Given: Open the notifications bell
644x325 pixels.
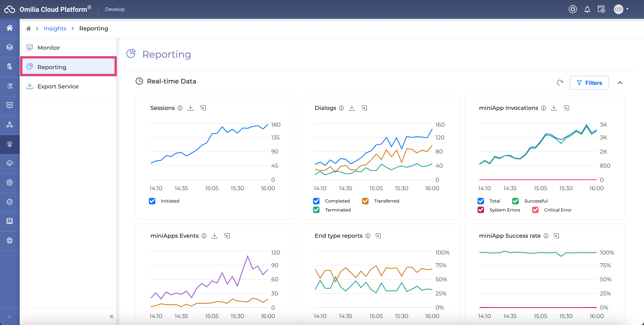Looking at the screenshot, I should pos(587,9).
